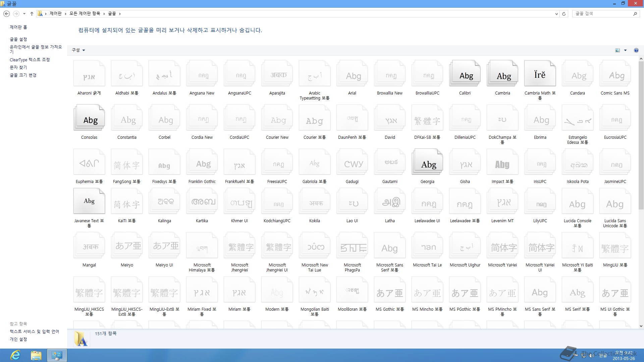Select the Javanese Text font icon
Screen dimensions: 644x362
click(89, 201)
